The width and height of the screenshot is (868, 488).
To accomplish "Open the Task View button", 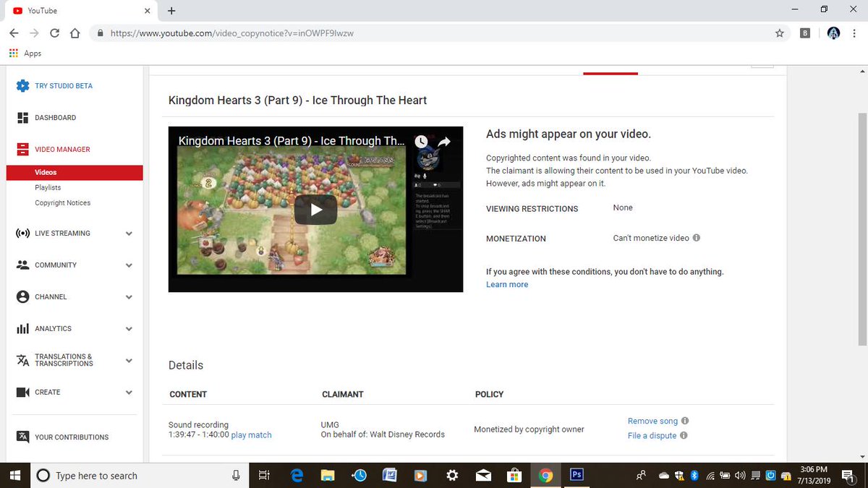I will (x=264, y=475).
